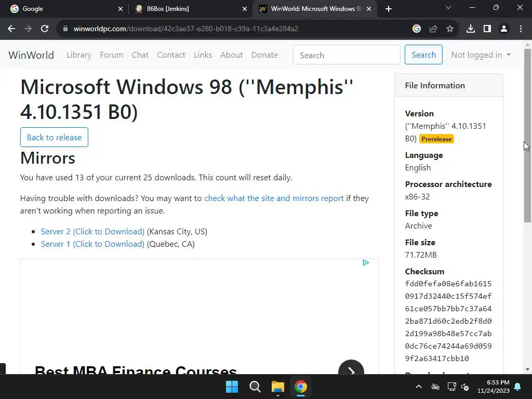Download from Server 1 Quebec
The image size is (532, 399).
[92, 244]
